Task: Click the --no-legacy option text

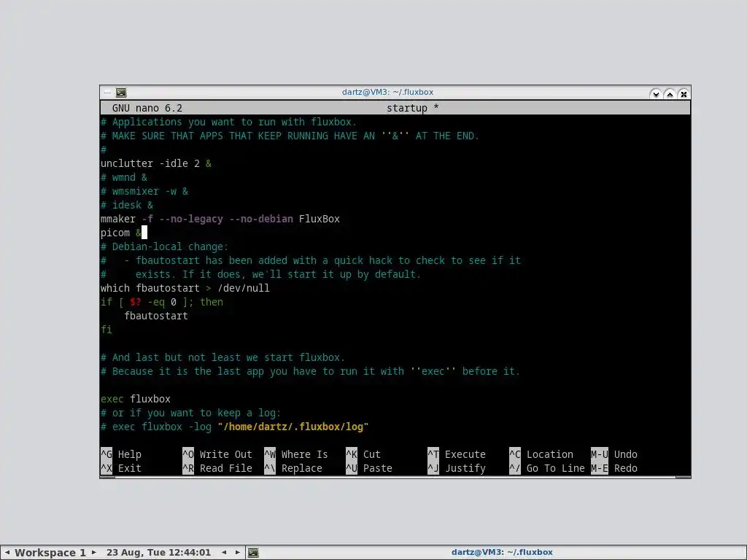Action: pyautogui.click(x=191, y=219)
